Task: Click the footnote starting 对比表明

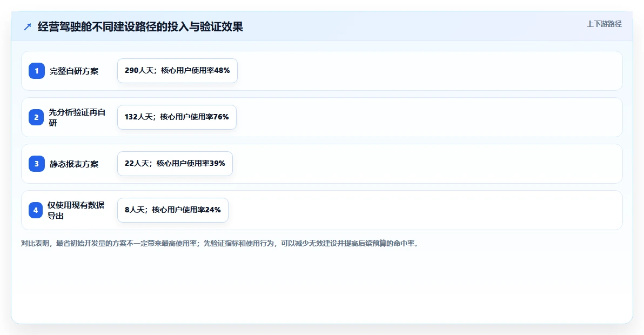Action: [x=220, y=244]
